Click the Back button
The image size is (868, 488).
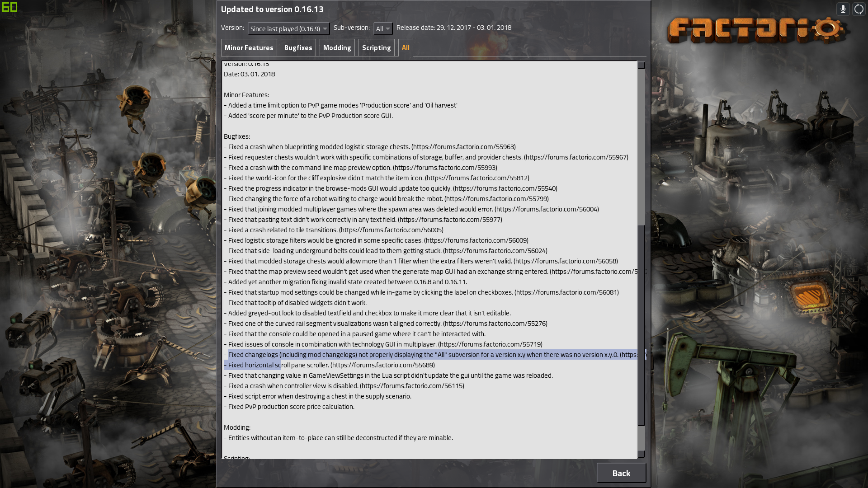(621, 473)
